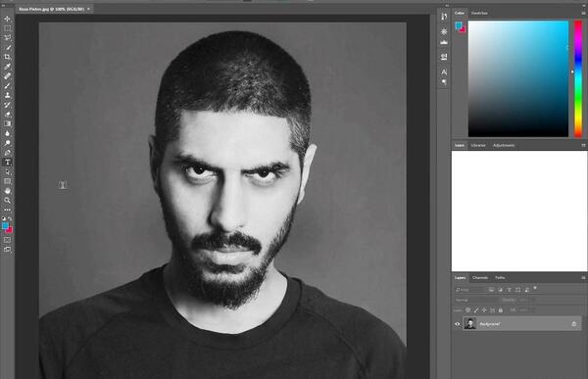Click the Color panel pink background swatch
The height and width of the screenshot is (379, 588).
tap(464, 30)
